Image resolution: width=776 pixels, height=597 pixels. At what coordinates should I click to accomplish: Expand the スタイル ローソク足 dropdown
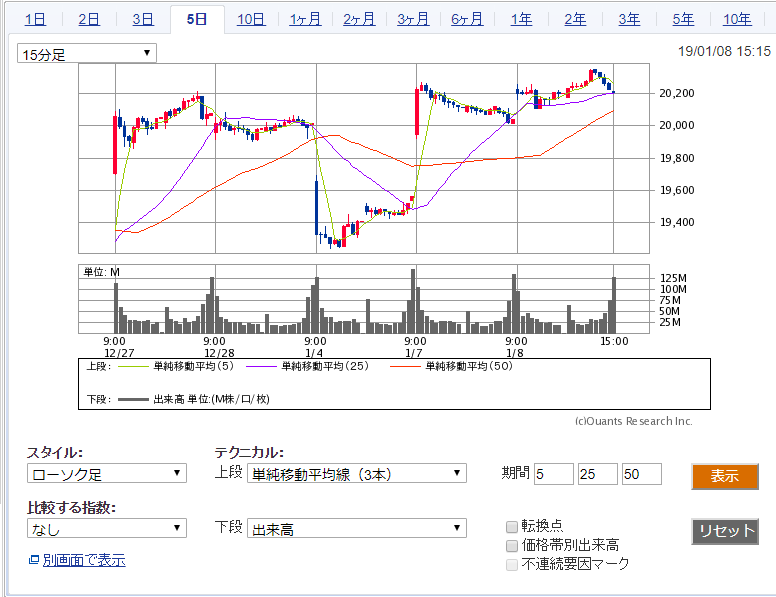click(106, 473)
